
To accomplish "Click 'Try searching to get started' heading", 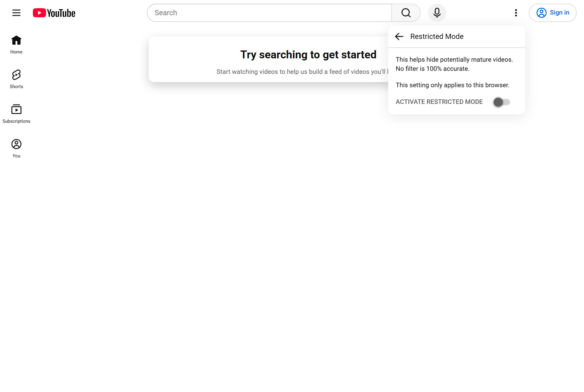I will click(x=308, y=55).
